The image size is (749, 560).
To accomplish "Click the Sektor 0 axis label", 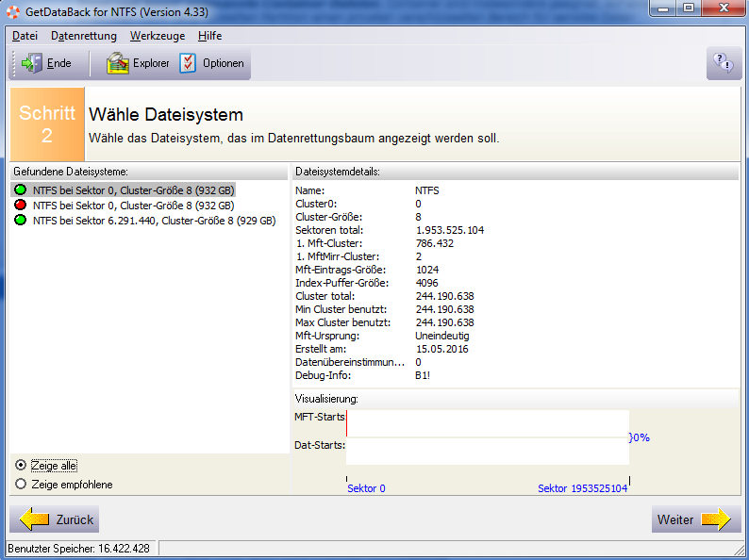I will 366,488.
